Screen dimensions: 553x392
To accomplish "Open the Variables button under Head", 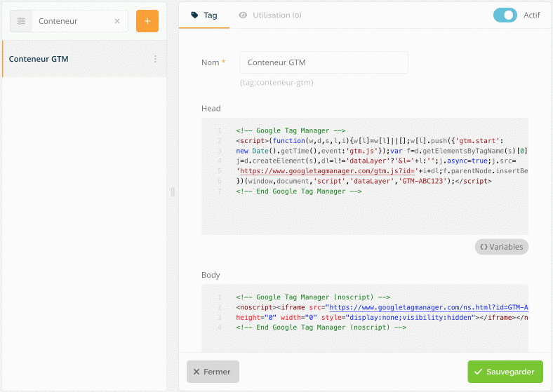I will 502,247.
